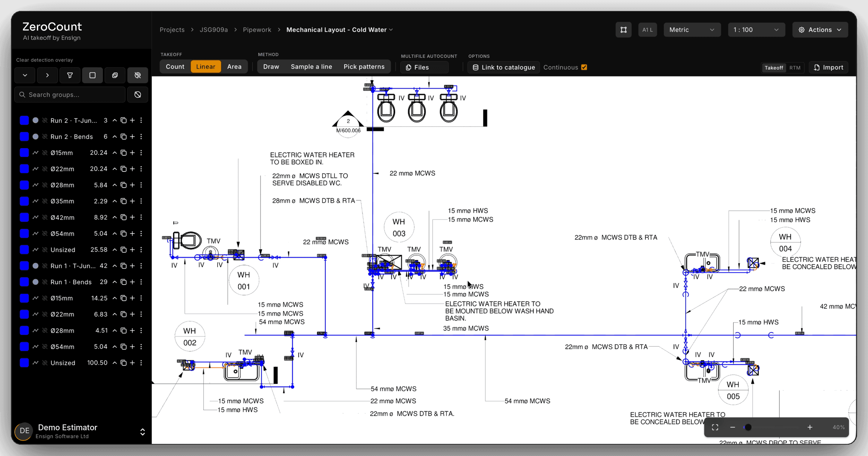Click the collapse-all down chevron button
The height and width of the screenshot is (456, 868).
coord(25,75)
